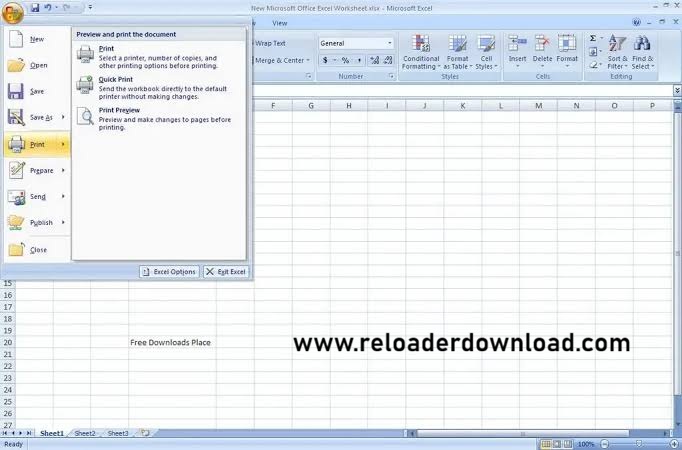
Task: Switch to Normal view in status bar
Action: tap(545, 444)
